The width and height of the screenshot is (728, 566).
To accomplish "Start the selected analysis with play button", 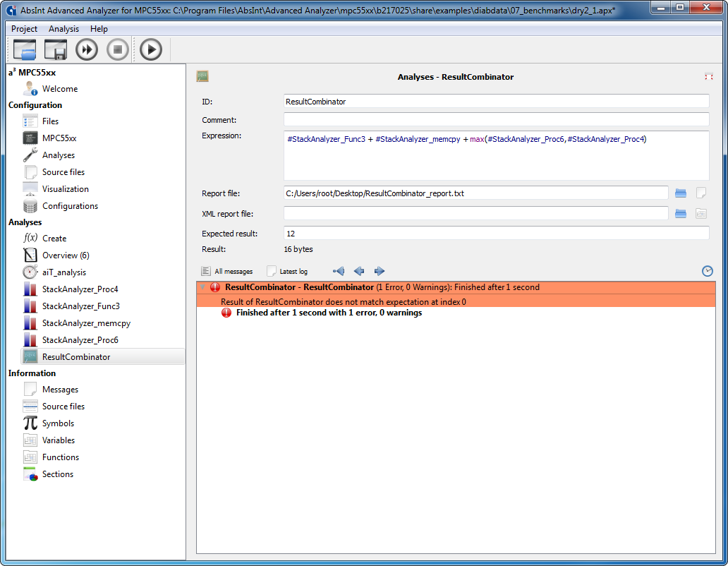I will 151,49.
